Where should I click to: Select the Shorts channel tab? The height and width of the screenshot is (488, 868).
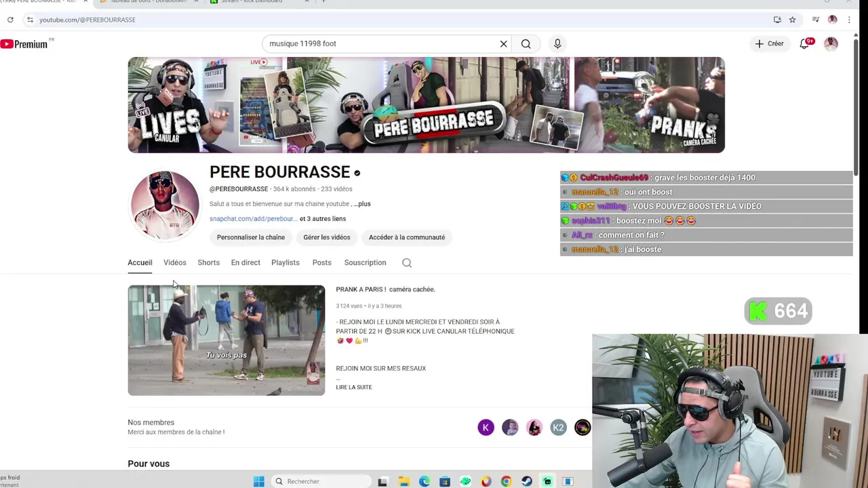209,262
